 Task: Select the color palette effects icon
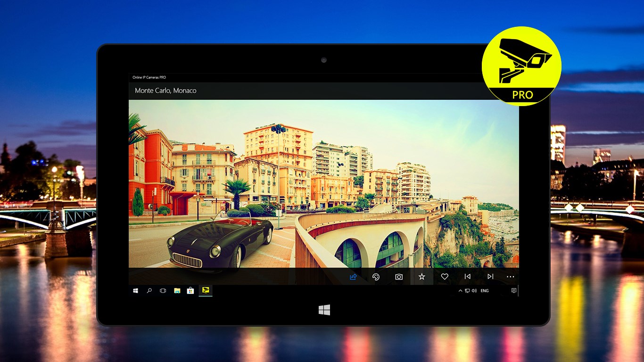[x=376, y=277]
